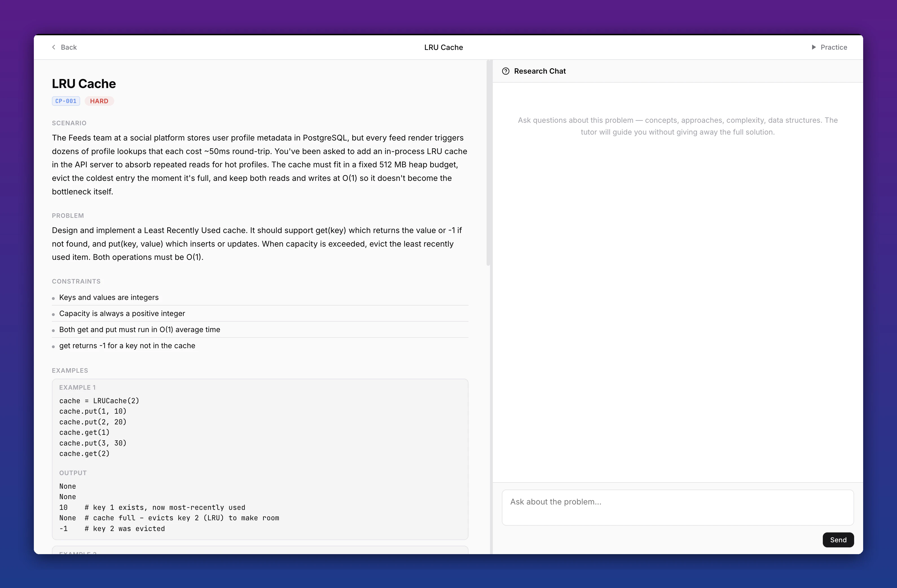Select the CP-001 problem ID badge

pyautogui.click(x=65, y=101)
